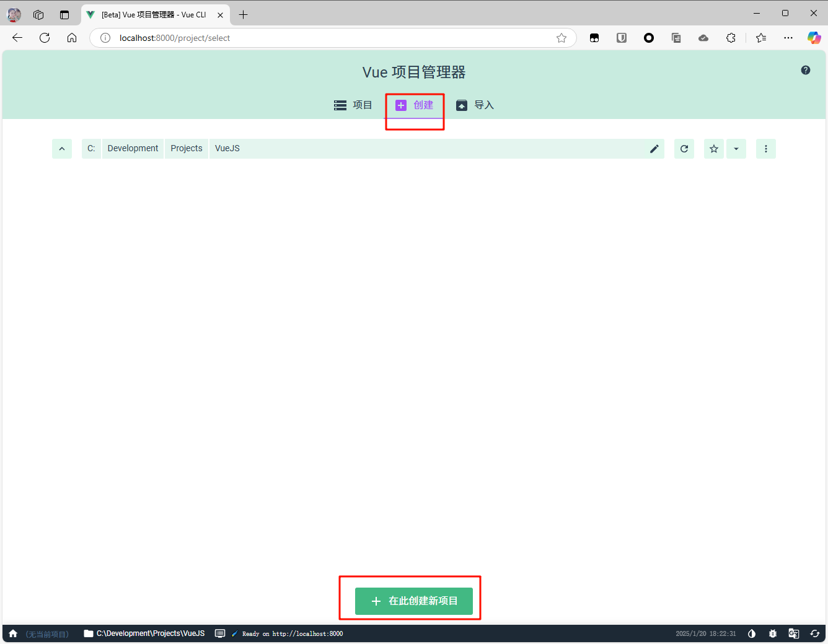Screen dimensions: 828x644
Task: Refresh the folder listing
Action: (x=684, y=149)
